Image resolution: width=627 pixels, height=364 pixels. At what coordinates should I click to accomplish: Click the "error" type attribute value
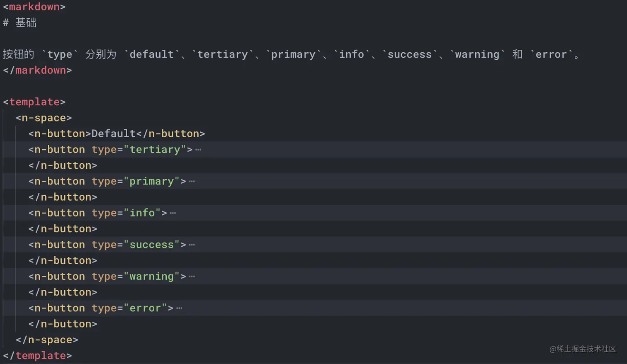[x=145, y=308]
